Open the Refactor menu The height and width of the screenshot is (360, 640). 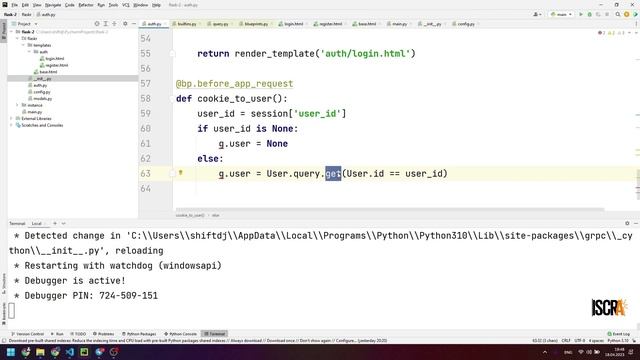pos(86,5)
